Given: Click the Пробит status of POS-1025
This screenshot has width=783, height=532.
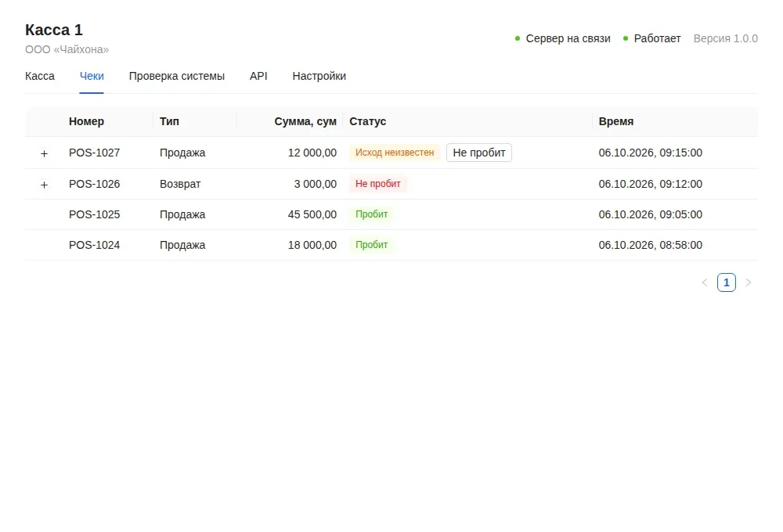Looking at the screenshot, I should pyautogui.click(x=371, y=214).
